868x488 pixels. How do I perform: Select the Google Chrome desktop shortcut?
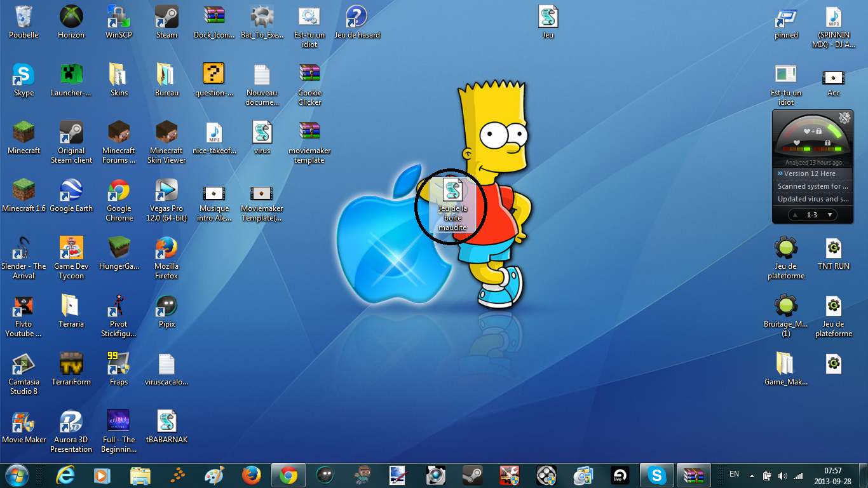pos(119,200)
